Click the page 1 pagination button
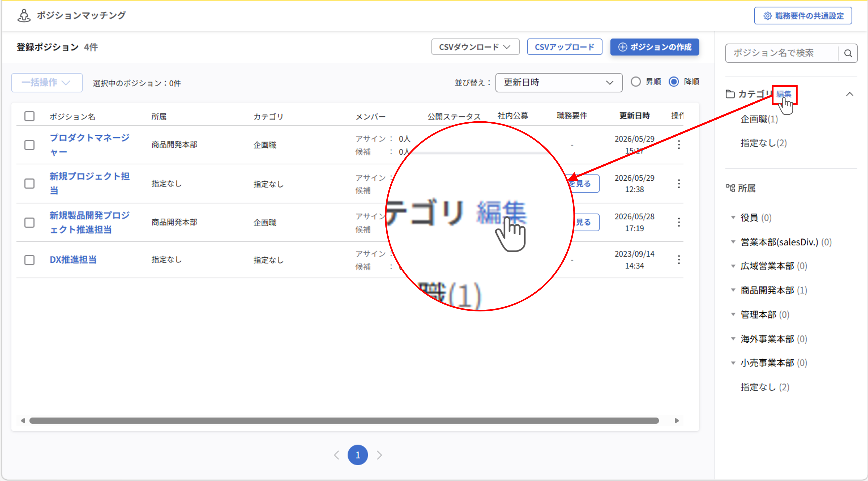This screenshot has height=481, width=868. tap(358, 455)
